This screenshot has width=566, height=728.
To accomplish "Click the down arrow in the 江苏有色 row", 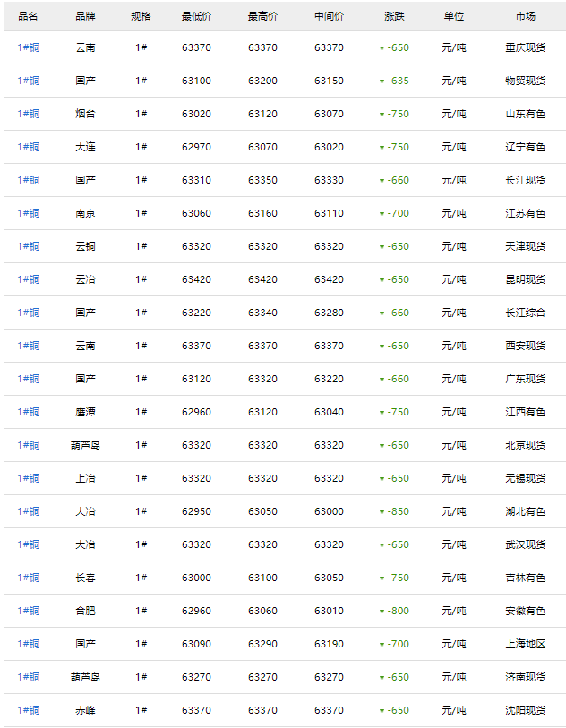I will 382,214.
